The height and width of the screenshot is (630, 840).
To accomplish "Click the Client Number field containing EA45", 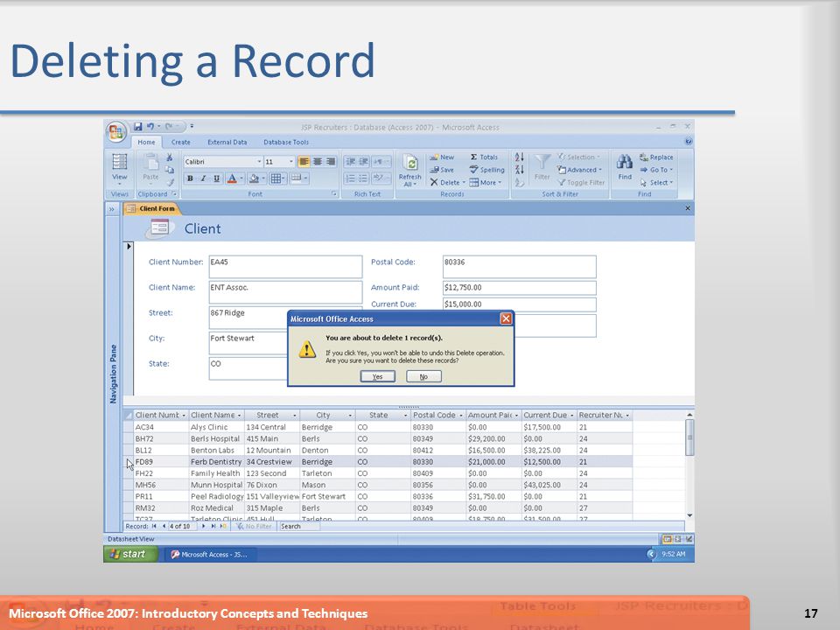I will tap(285, 266).
